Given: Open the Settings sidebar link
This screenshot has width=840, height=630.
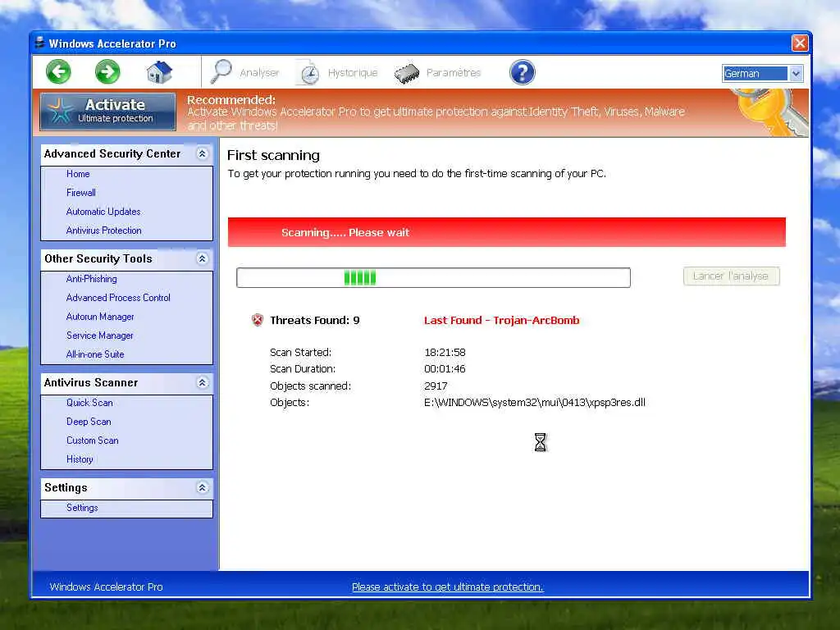Looking at the screenshot, I should (x=82, y=508).
